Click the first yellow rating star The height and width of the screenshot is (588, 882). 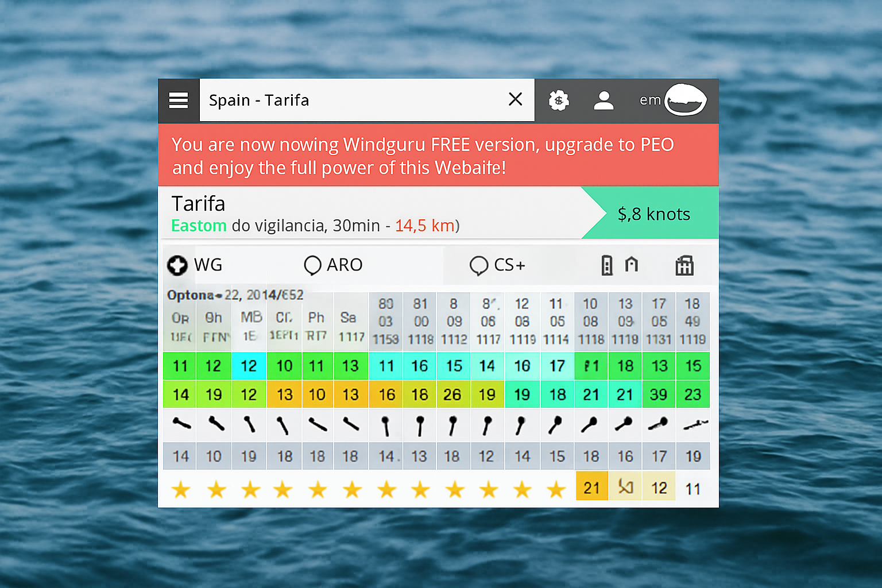tap(181, 490)
